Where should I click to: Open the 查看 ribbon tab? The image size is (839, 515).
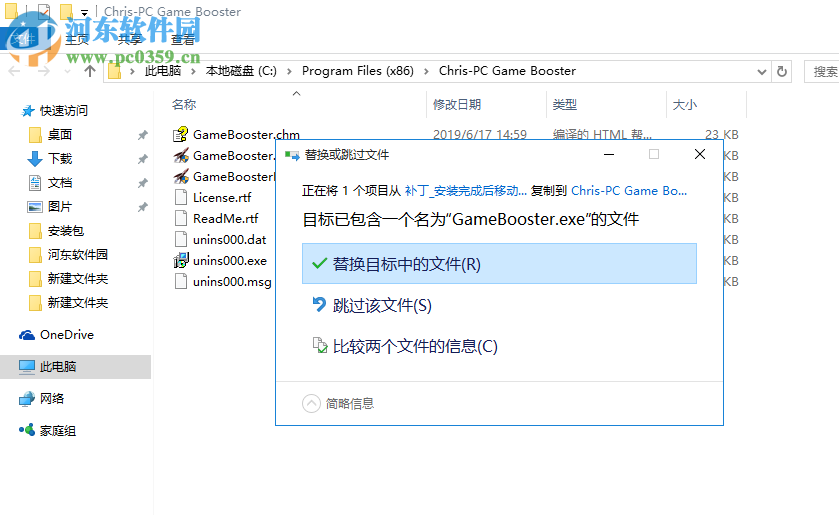183,40
